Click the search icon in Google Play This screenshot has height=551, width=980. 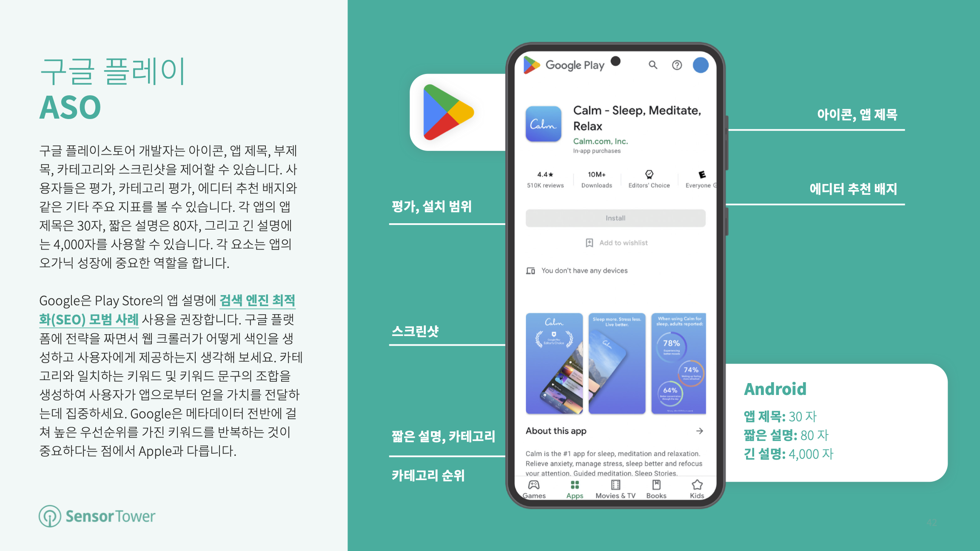click(652, 66)
